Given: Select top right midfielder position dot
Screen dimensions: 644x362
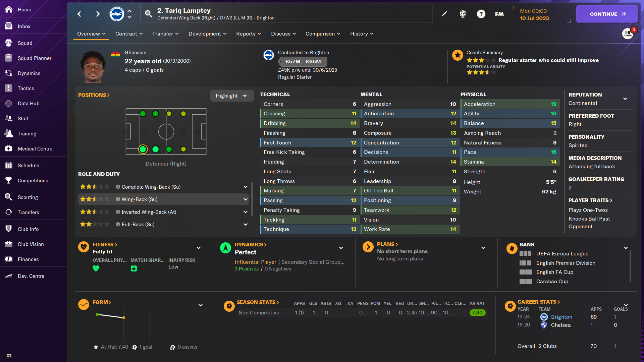Looking at the screenshot, I should 183,114.
